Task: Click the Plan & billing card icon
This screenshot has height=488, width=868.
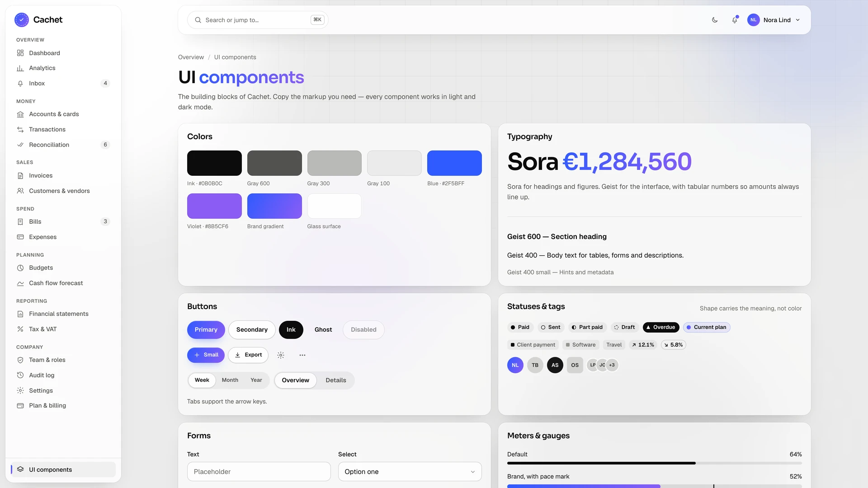Action: 20,406
